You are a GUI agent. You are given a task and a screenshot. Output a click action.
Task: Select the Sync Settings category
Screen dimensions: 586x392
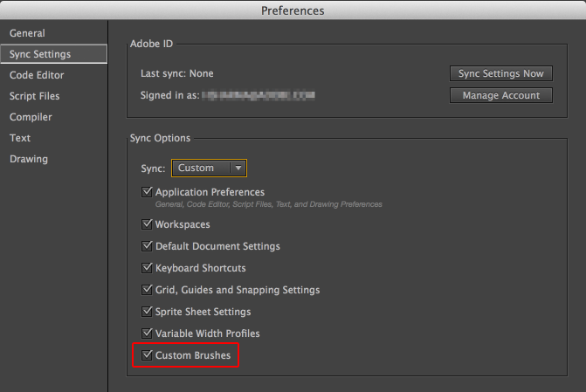(40, 54)
